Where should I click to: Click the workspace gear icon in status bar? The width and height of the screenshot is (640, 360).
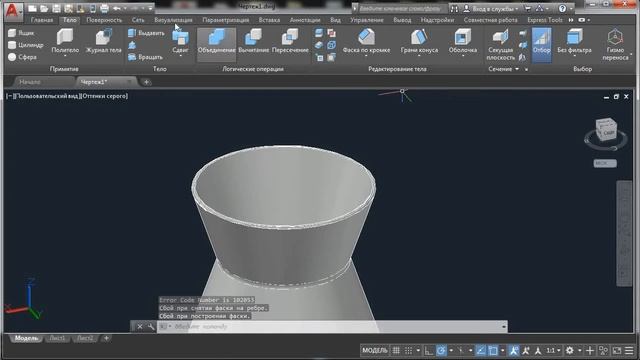click(570, 350)
